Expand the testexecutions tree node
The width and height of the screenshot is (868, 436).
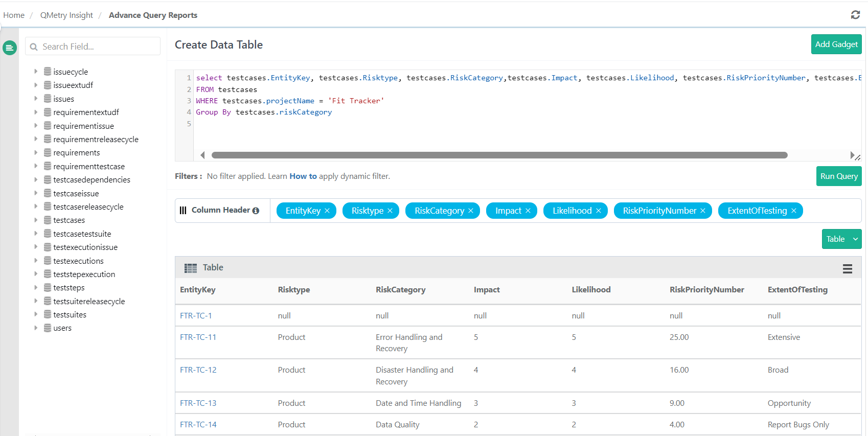click(36, 260)
